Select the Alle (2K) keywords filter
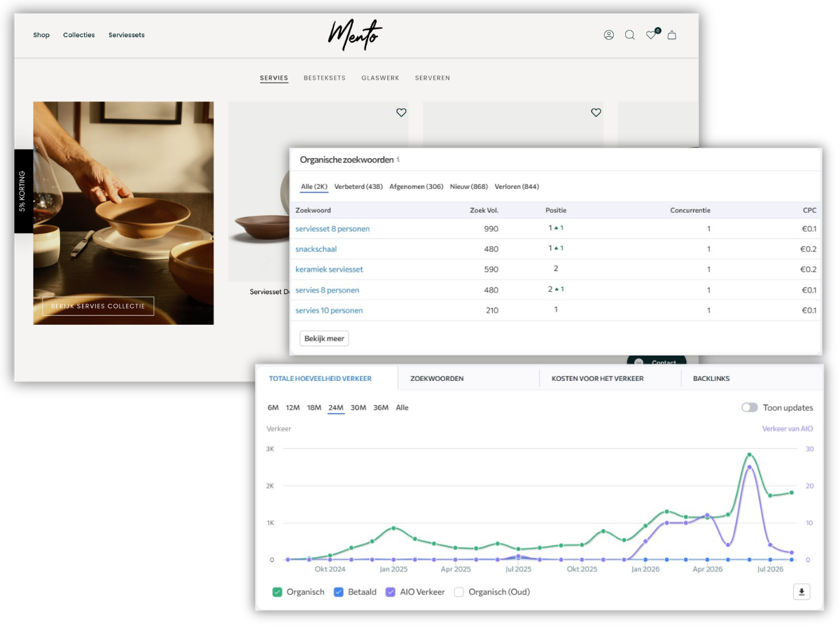The height and width of the screenshot is (630, 840). [314, 187]
